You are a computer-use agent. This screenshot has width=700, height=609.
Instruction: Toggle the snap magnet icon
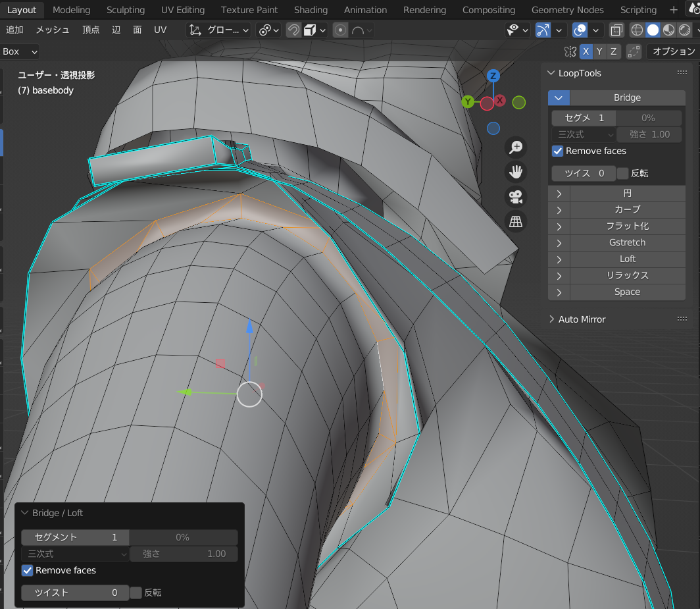click(x=293, y=30)
